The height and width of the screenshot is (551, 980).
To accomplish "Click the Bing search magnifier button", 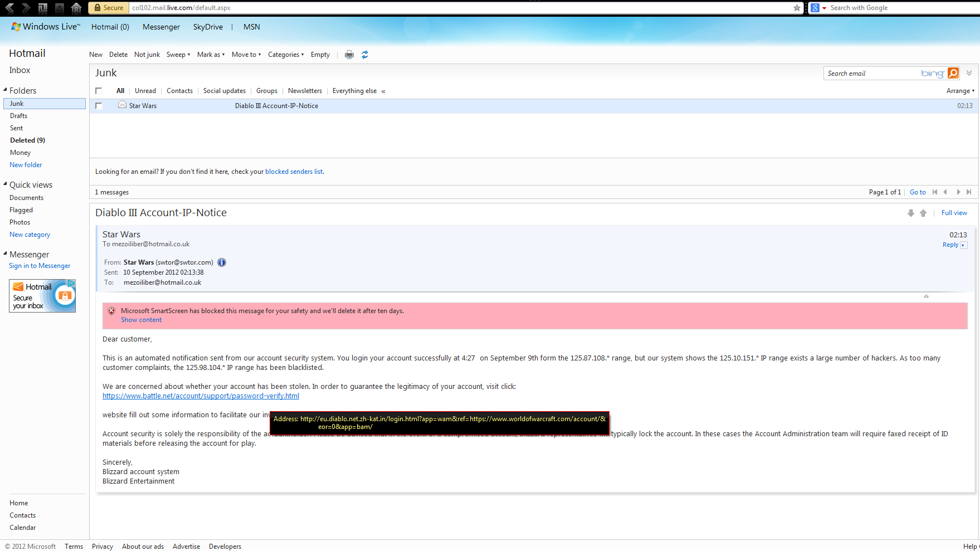I will (953, 73).
